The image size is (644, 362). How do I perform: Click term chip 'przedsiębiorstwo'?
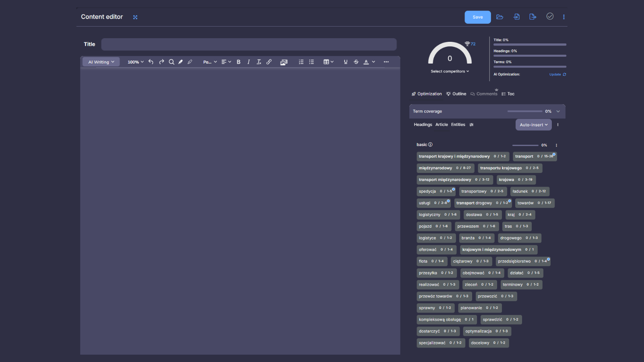(x=523, y=261)
